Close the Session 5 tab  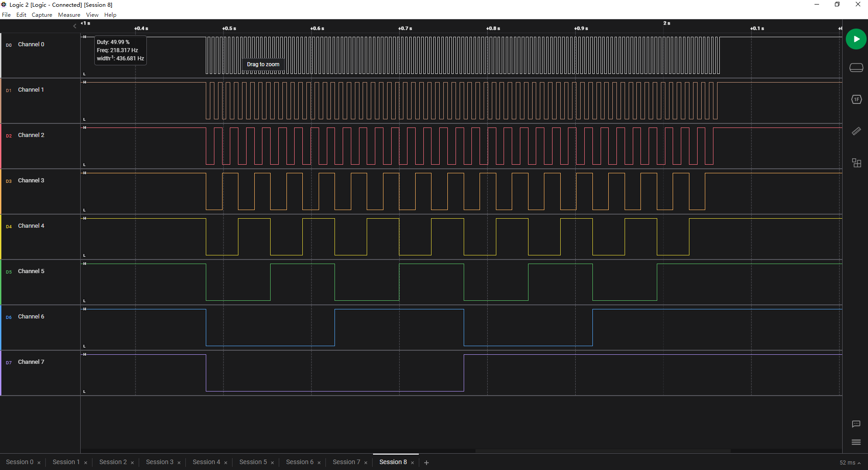tap(272, 463)
